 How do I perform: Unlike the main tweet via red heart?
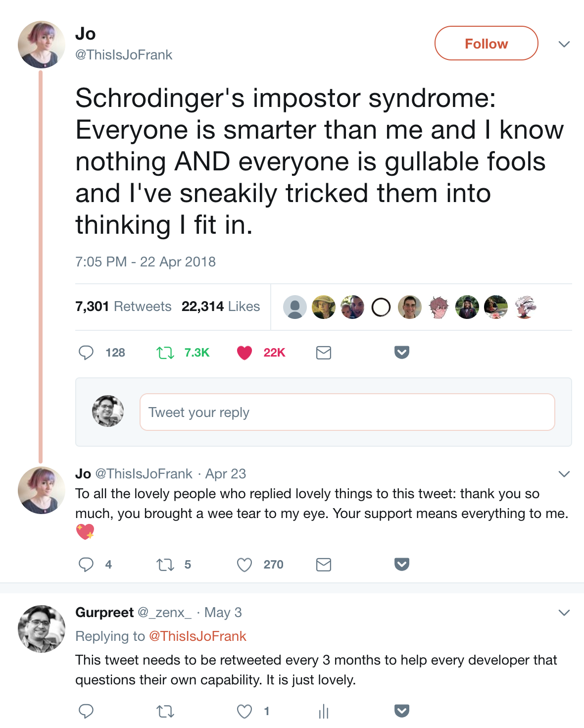tap(244, 353)
